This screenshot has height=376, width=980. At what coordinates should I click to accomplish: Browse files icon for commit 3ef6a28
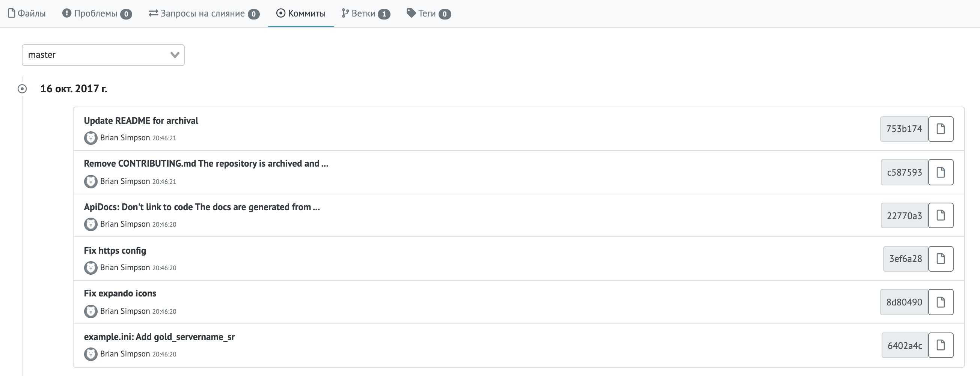[x=941, y=259]
